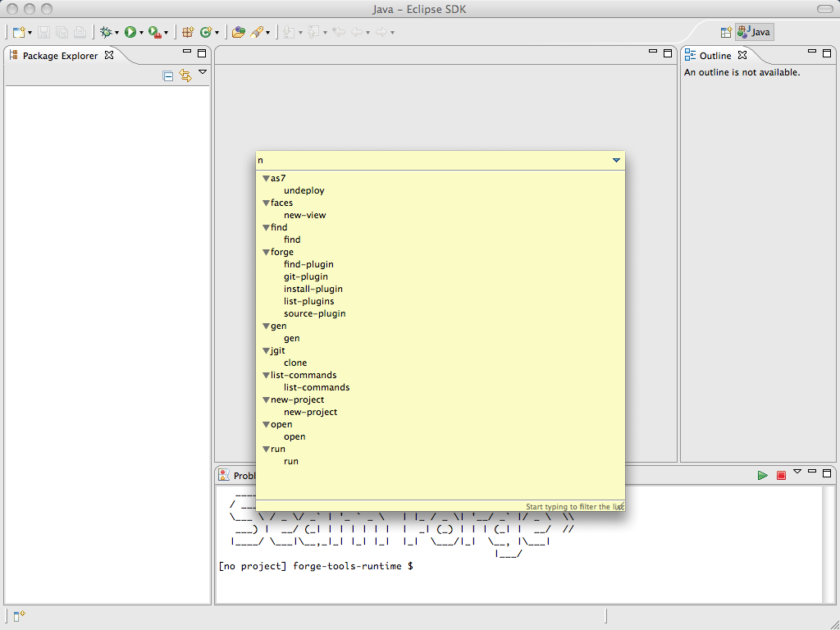Click the New Java Package icon
The width and height of the screenshot is (840, 630).
188,32
